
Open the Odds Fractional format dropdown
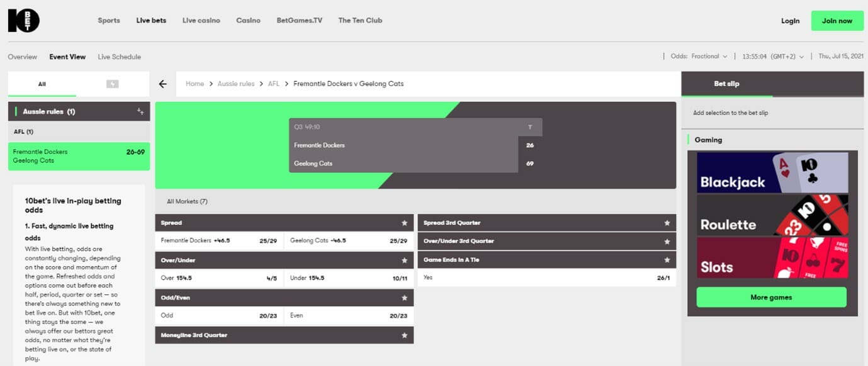699,57
